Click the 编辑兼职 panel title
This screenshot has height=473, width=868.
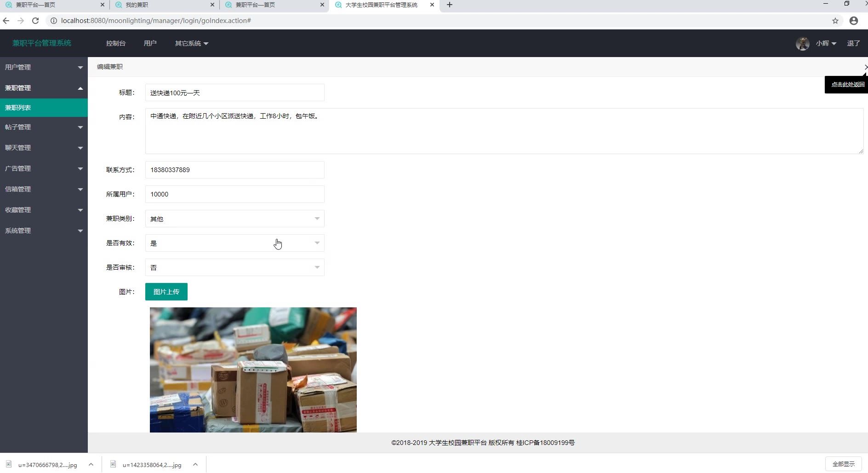tap(110, 67)
